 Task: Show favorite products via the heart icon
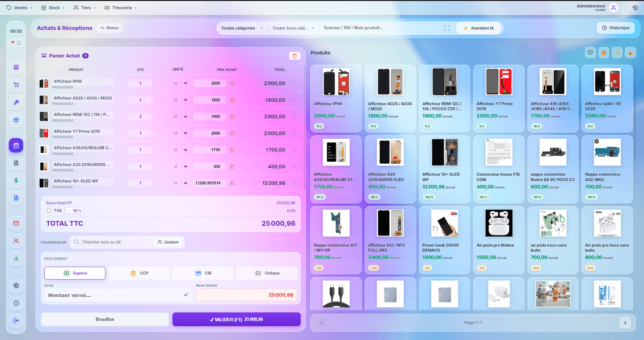pos(590,52)
